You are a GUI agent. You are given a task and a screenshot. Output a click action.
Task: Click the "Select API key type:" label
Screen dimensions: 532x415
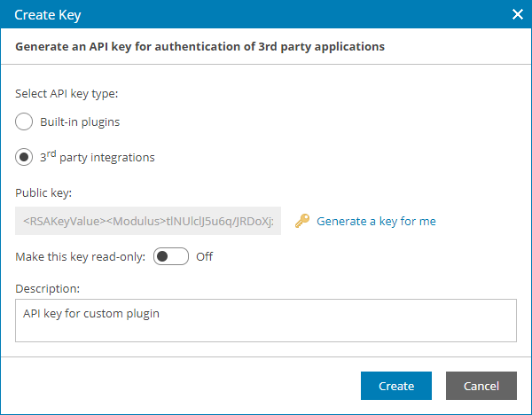coord(67,93)
